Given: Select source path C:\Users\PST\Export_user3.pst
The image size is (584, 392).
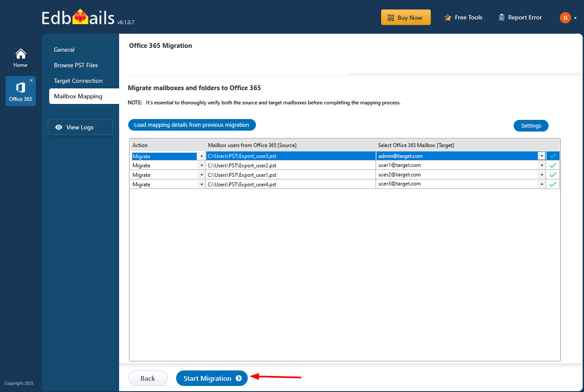Looking at the screenshot, I should coord(291,156).
